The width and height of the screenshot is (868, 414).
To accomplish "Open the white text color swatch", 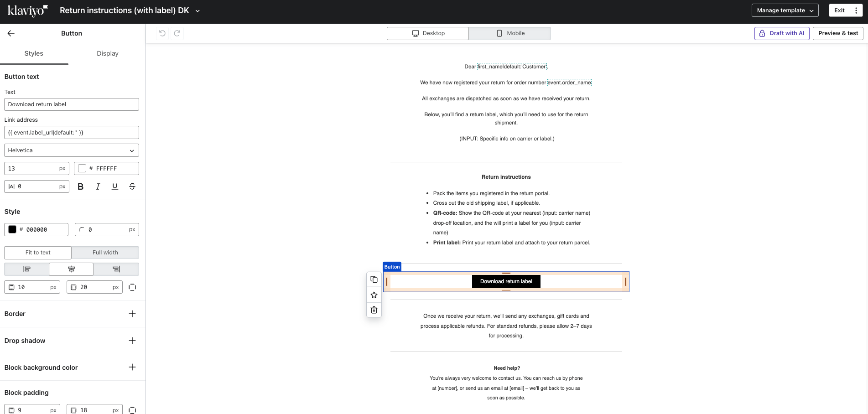I will tap(82, 168).
